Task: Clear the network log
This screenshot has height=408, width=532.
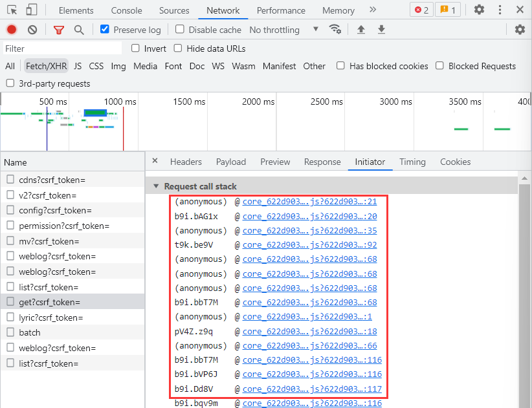Action: coord(32,30)
